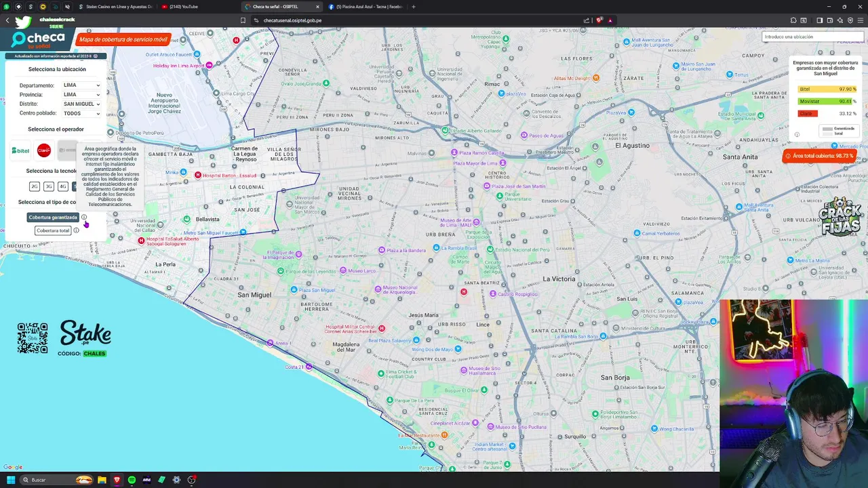
Task: Select 4G technology option
Action: [x=63, y=186]
